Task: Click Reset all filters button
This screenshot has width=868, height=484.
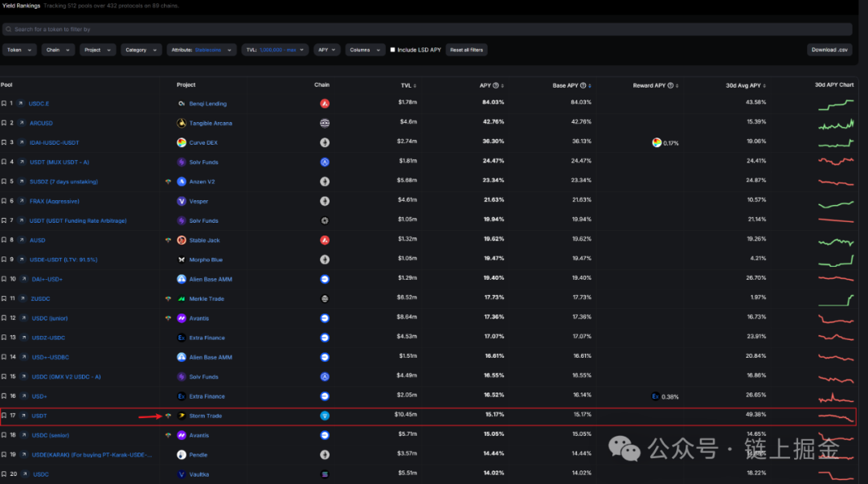Action: pos(466,50)
